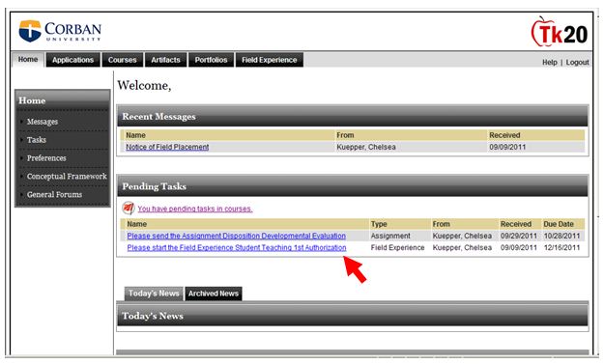Click the Due Date column header
Image resolution: width=604 pixels, height=364 pixels.
[559, 224]
